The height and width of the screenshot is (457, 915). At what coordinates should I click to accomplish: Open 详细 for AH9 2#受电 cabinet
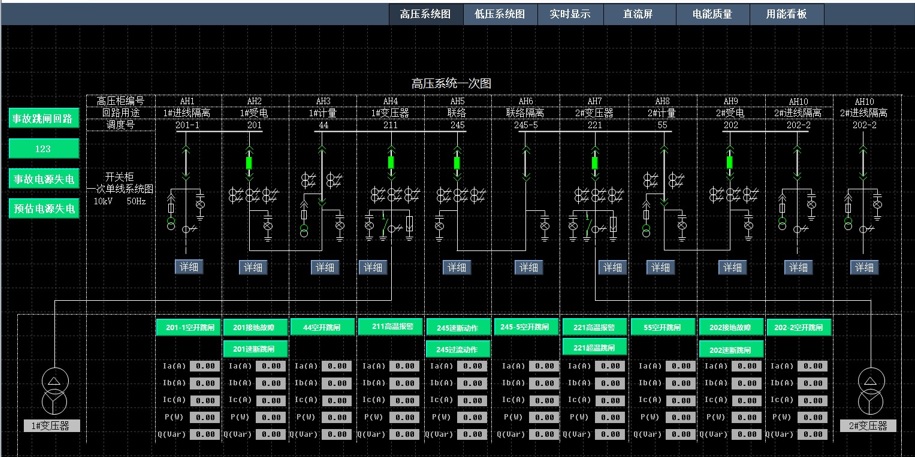pos(732,267)
